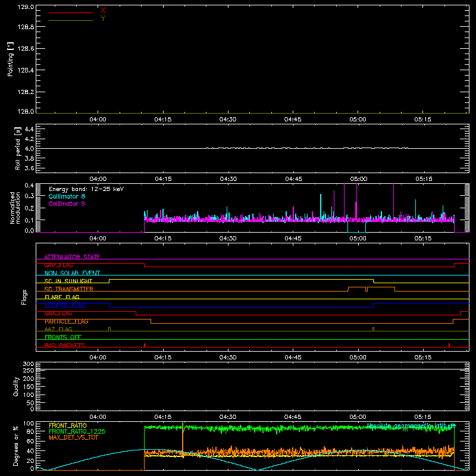Click the 4.4 tick on Roll period axis
476x476 pixels.
(29, 129)
